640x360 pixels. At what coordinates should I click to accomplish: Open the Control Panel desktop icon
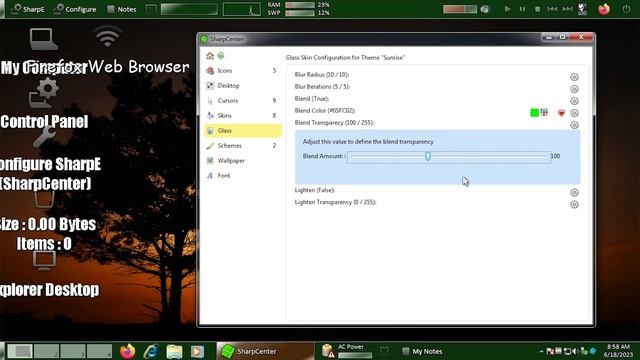[x=44, y=94]
